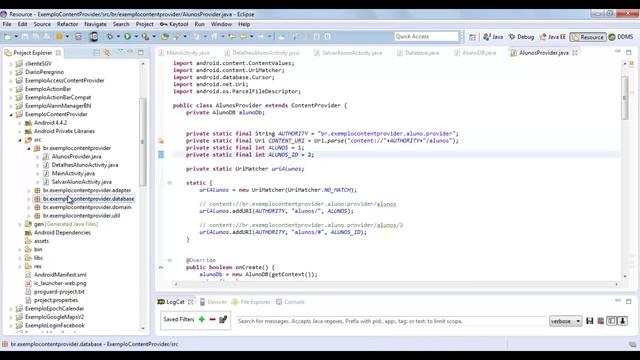Click the Open Perspective icon beside Quick Access

[x=472, y=37]
